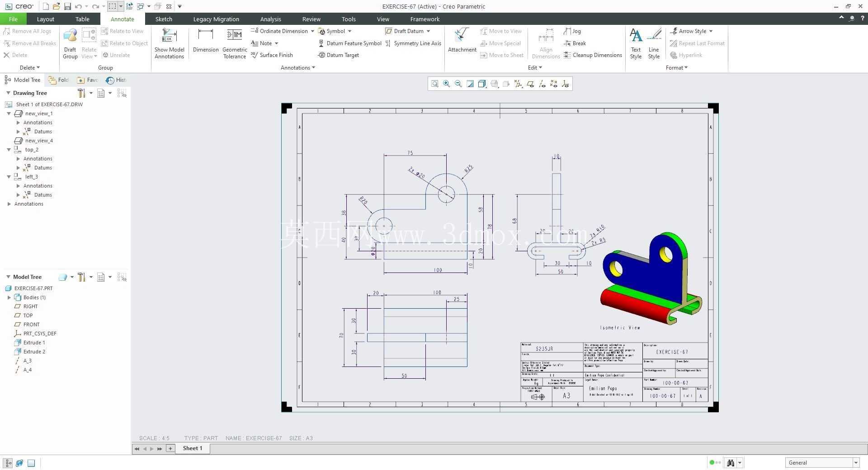Select the Dimension tool
Screen dimensions: 868x470
point(206,41)
